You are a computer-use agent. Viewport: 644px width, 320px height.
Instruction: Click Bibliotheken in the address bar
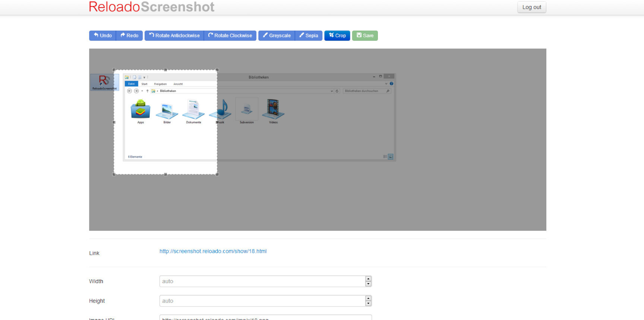point(168,91)
